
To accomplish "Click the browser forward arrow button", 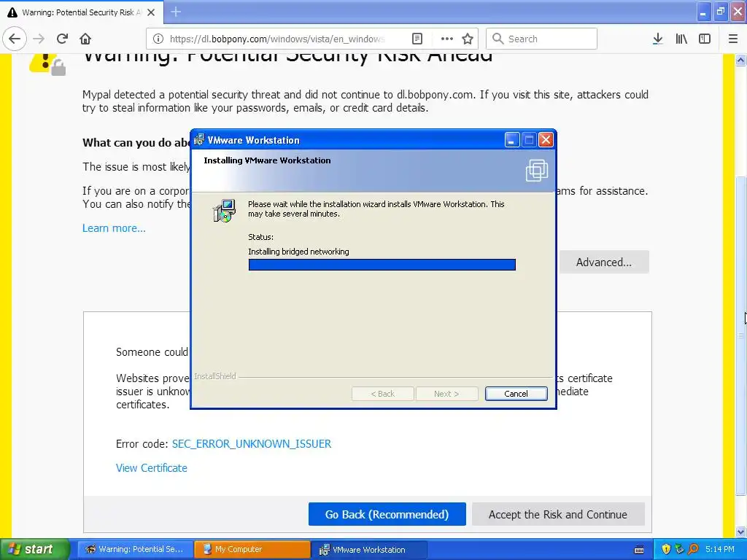I will 39,39.
